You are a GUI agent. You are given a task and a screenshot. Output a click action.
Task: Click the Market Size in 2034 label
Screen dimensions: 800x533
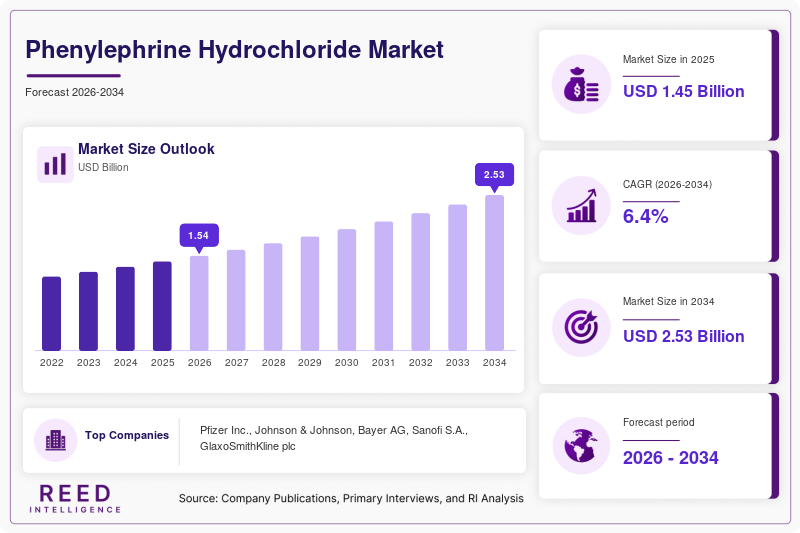click(x=668, y=301)
